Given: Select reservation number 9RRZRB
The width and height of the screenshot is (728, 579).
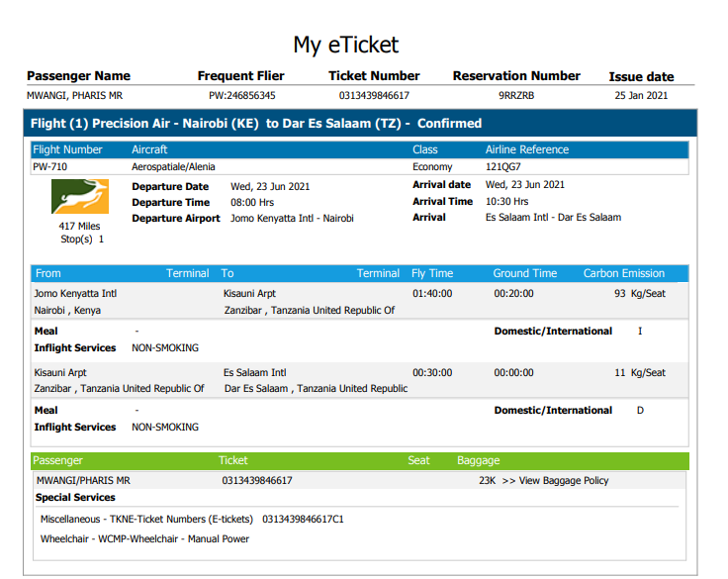Looking at the screenshot, I should coord(516,96).
